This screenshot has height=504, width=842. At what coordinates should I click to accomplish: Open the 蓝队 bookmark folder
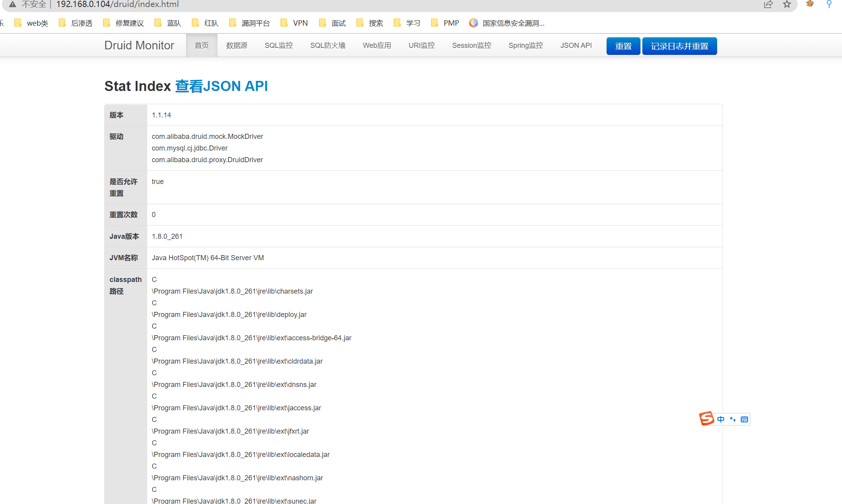coord(168,23)
